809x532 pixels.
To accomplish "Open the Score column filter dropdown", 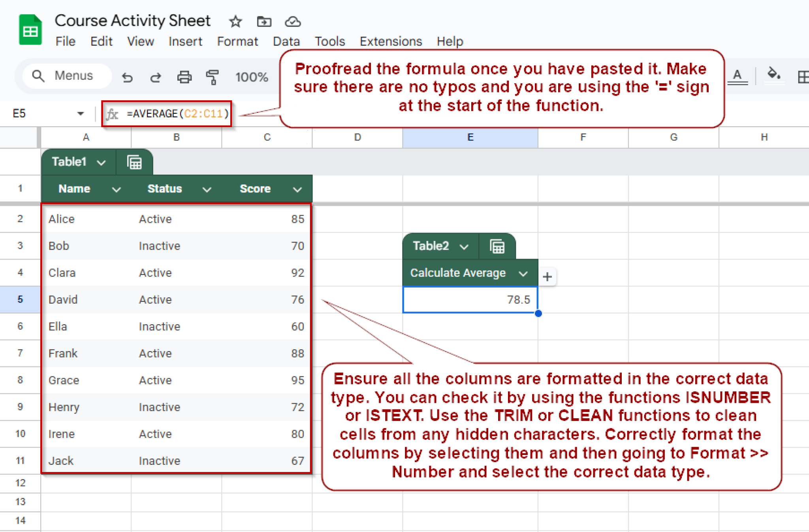I will pos(297,189).
